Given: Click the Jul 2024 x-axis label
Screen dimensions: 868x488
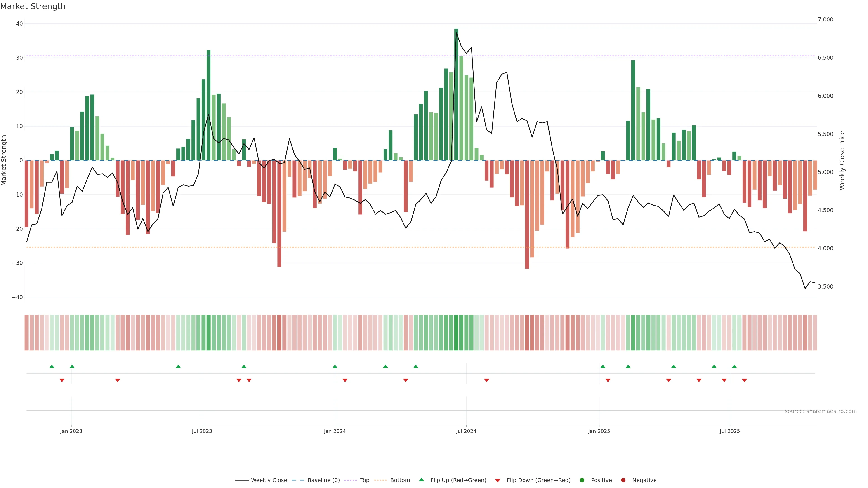Looking at the screenshot, I should pyautogui.click(x=466, y=431).
